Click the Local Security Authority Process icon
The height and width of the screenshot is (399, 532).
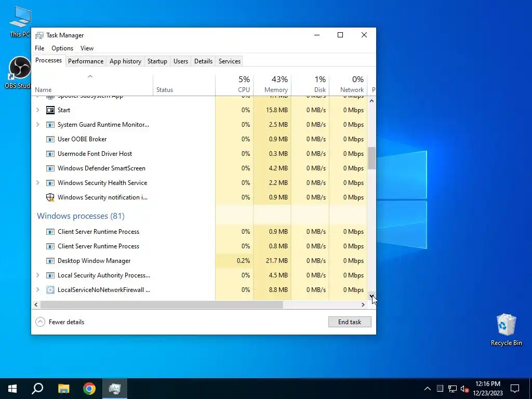pyautogui.click(x=50, y=275)
